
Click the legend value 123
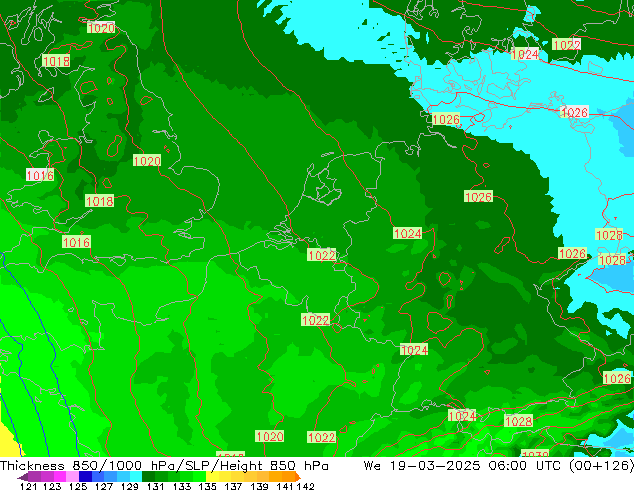[52, 486]
